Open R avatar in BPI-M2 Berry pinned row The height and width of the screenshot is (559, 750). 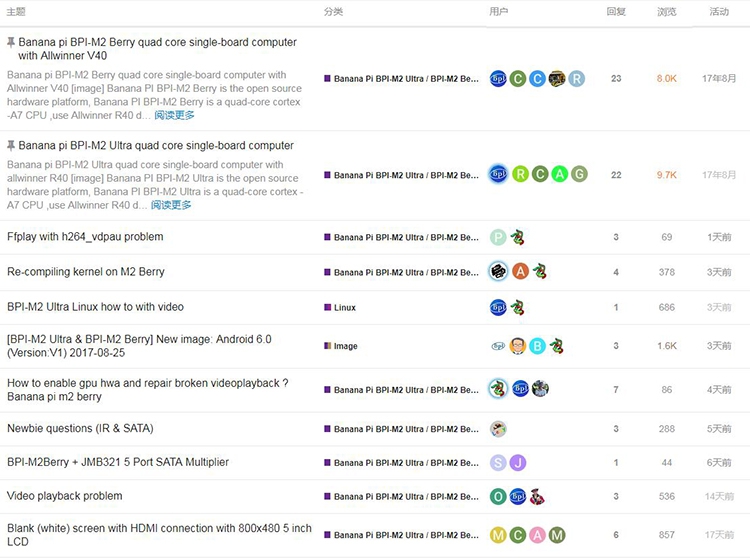(576, 78)
